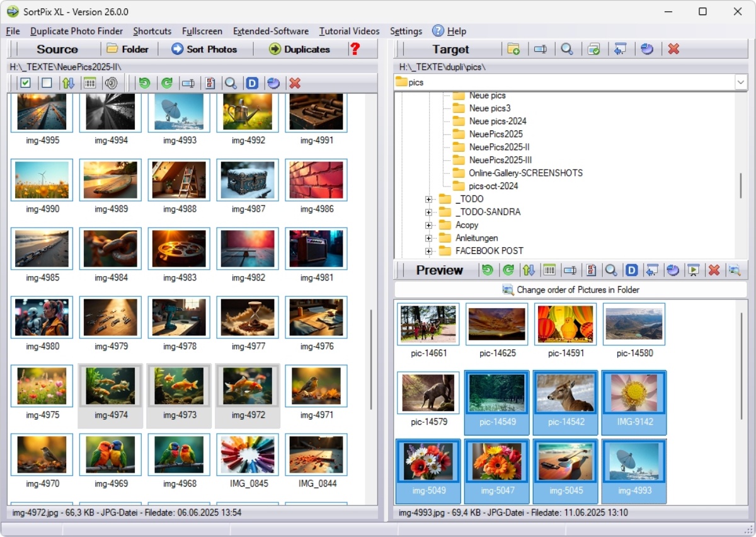Rotate right using green arrow in Source toolbar
Screen dimensions: 756x537
tap(166, 83)
